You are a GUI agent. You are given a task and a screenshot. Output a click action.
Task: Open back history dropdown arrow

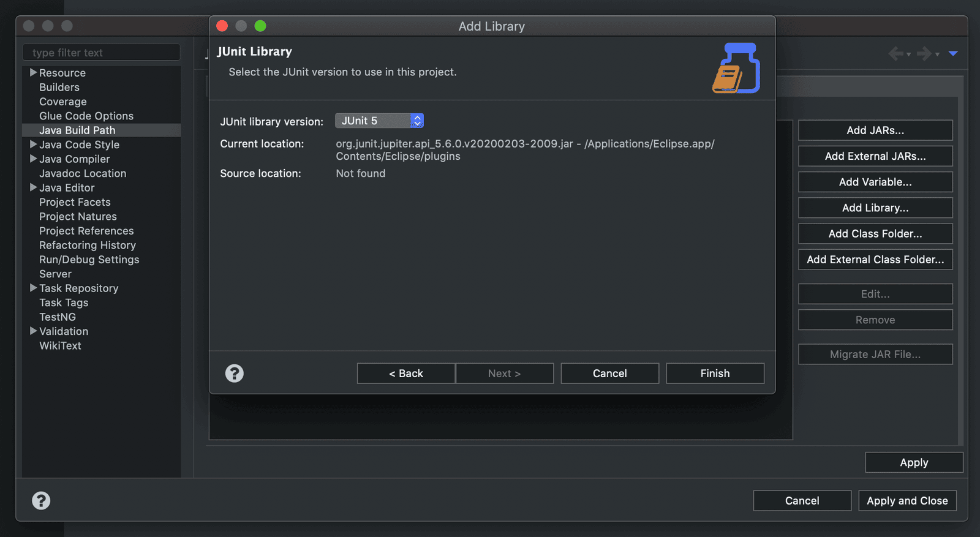pyautogui.click(x=908, y=54)
